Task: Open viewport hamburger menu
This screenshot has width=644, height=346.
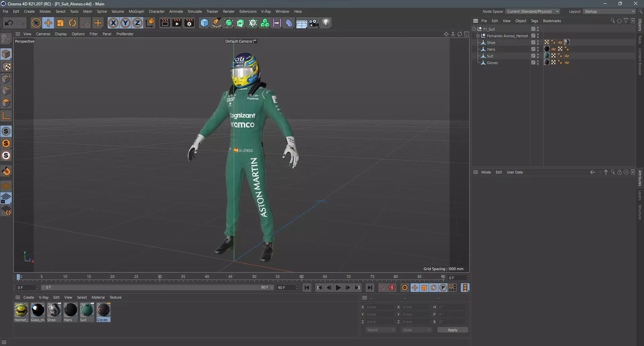Action: [18, 34]
